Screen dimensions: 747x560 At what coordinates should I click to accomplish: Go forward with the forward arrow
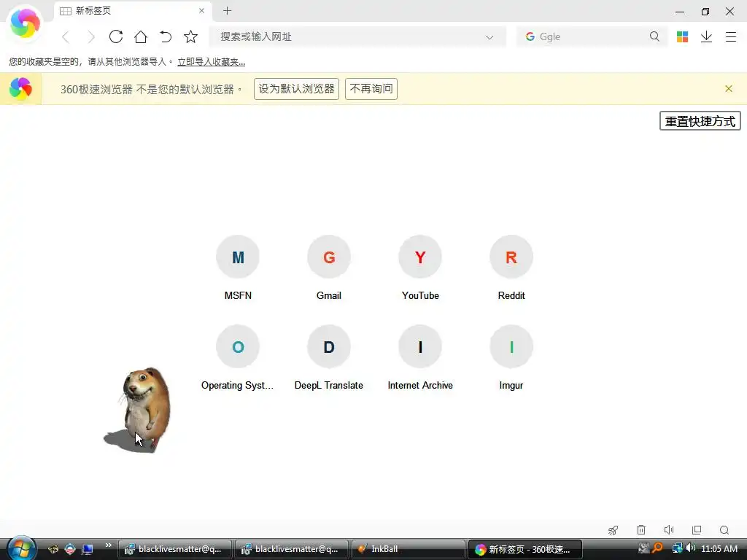[x=90, y=36]
